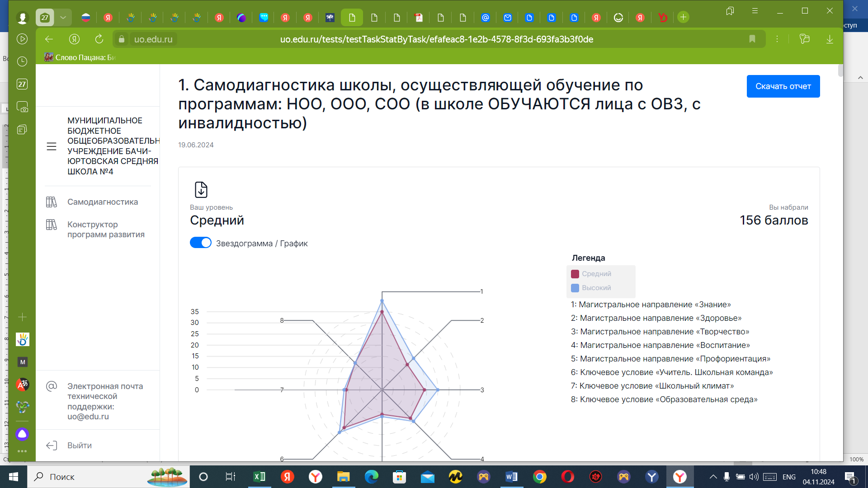Click the screenshot camera icon in the sidebar

[x=22, y=107]
